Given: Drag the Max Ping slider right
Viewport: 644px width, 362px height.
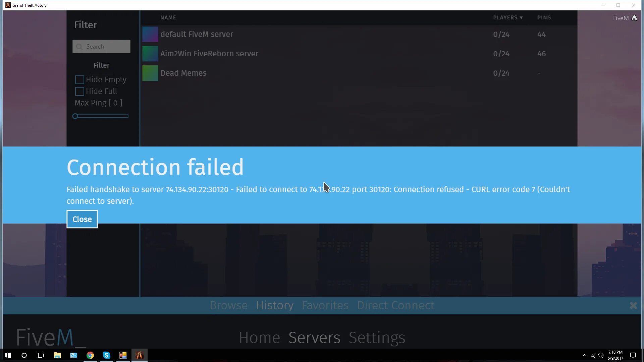Looking at the screenshot, I should 75,116.
